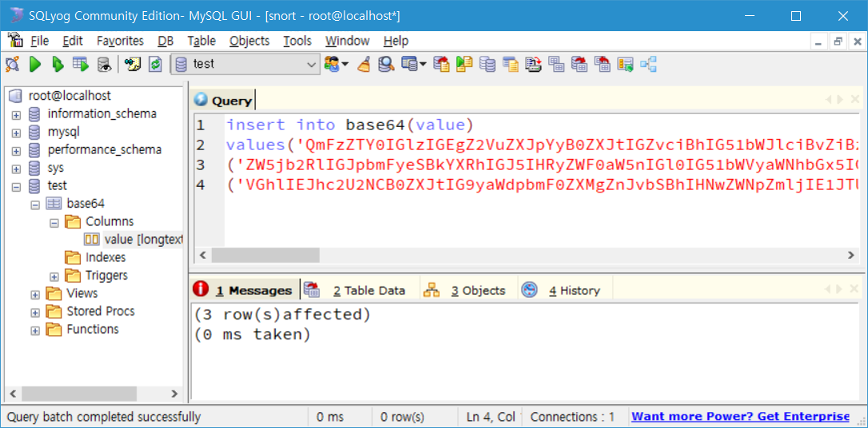Click the Execute and Edit Resultset icon
The image size is (868, 428).
(81, 64)
